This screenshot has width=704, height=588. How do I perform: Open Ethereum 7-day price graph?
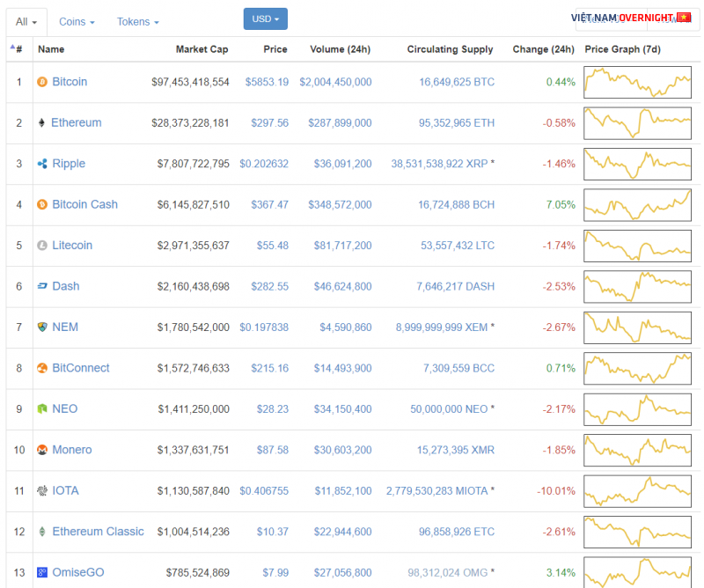coord(637,123)
